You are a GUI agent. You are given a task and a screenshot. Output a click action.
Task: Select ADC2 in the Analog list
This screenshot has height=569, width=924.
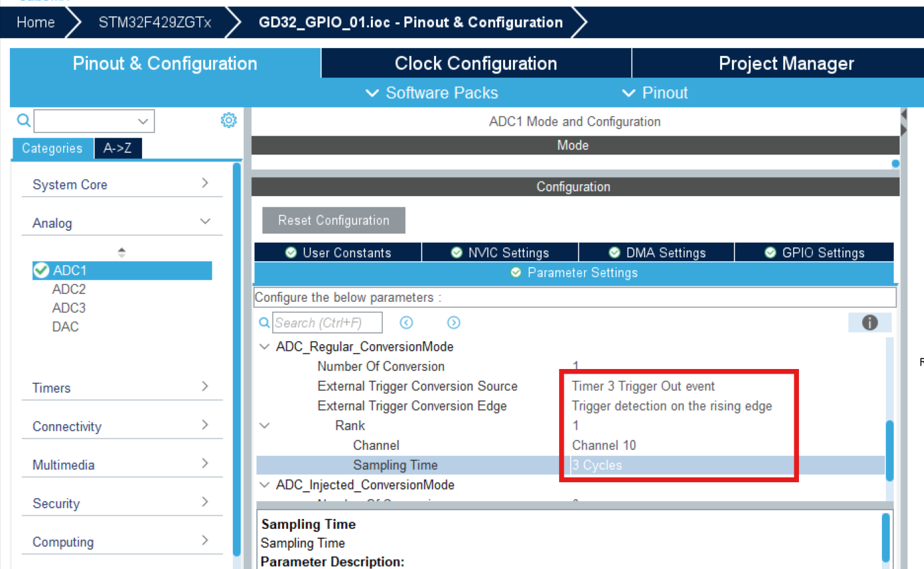pyautogui.click(x=69, y=289)
